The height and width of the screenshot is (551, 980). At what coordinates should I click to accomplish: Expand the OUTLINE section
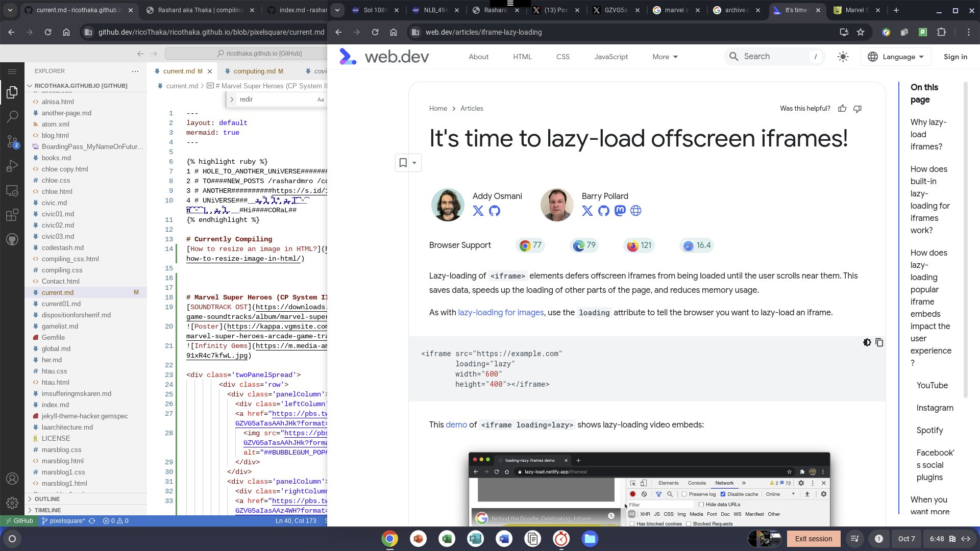point(47,499)
